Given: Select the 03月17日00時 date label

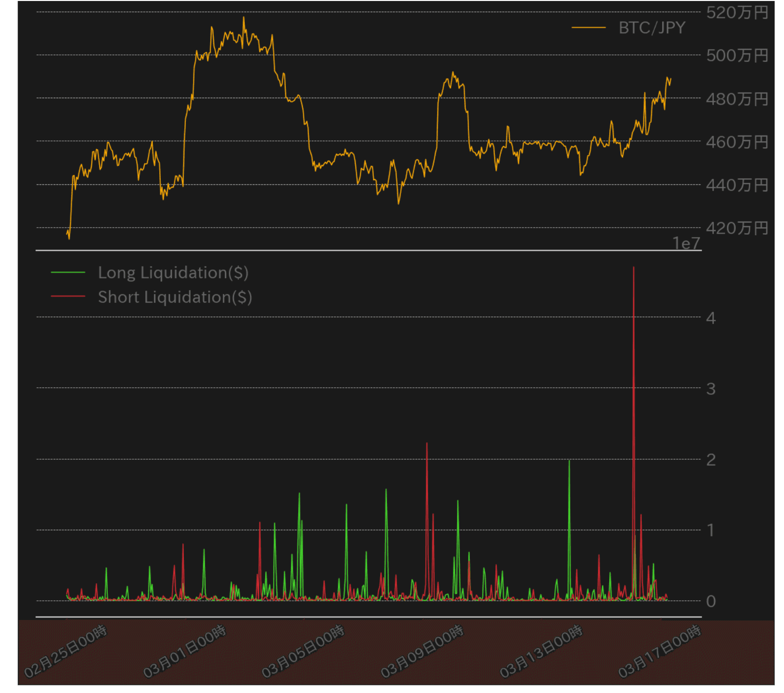Looking at the screenshot, I should [x=659, y=652].
